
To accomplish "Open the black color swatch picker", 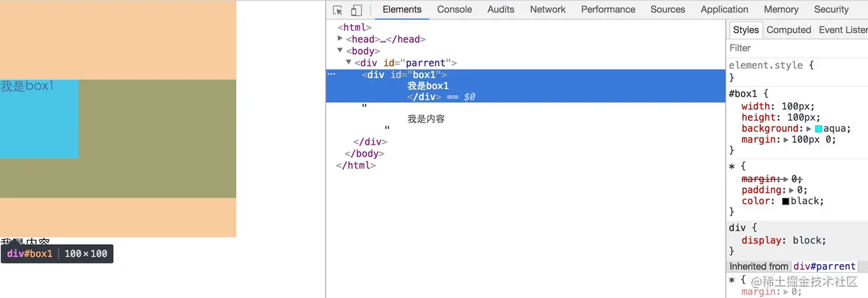I will pyautogui.click(x=786, y=201).
